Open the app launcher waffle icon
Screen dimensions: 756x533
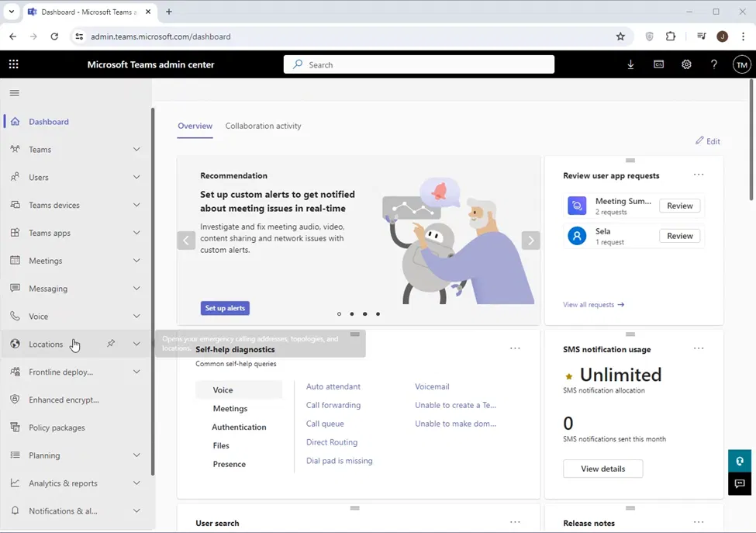[13, 64]
